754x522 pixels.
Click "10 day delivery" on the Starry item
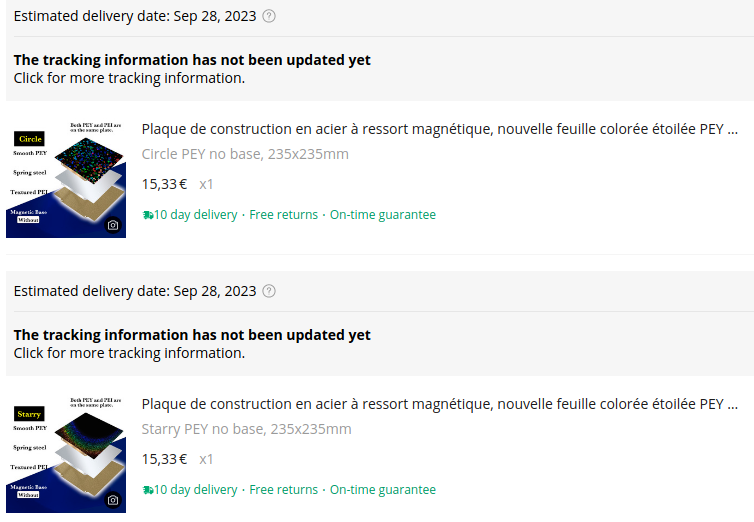tap(196, 490)
